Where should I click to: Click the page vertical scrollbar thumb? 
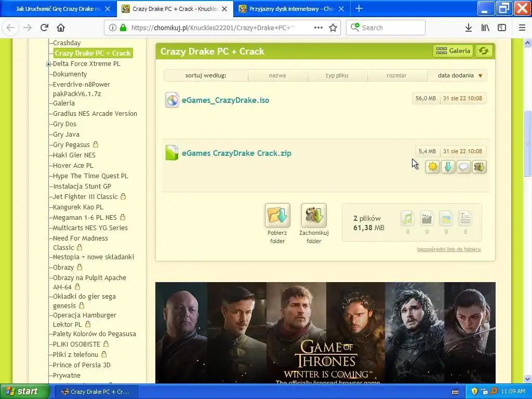pyautogui.click(x=527, y=143)
